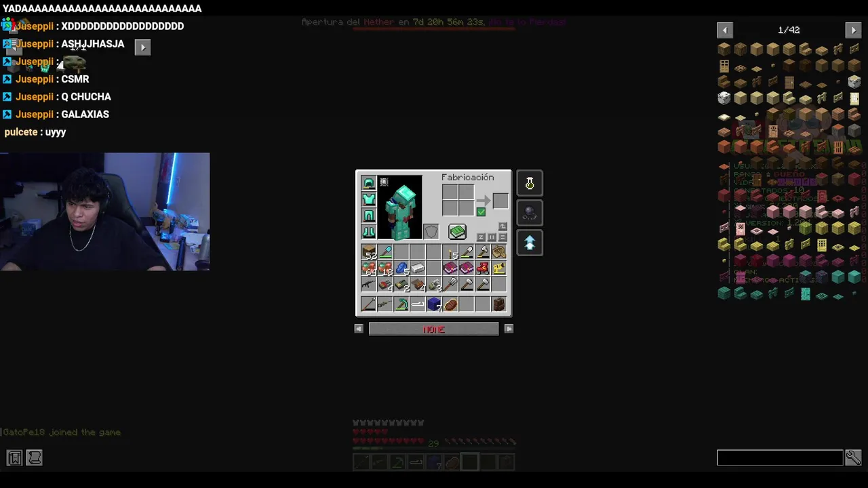Click the Z sort button

click(481, 237)
